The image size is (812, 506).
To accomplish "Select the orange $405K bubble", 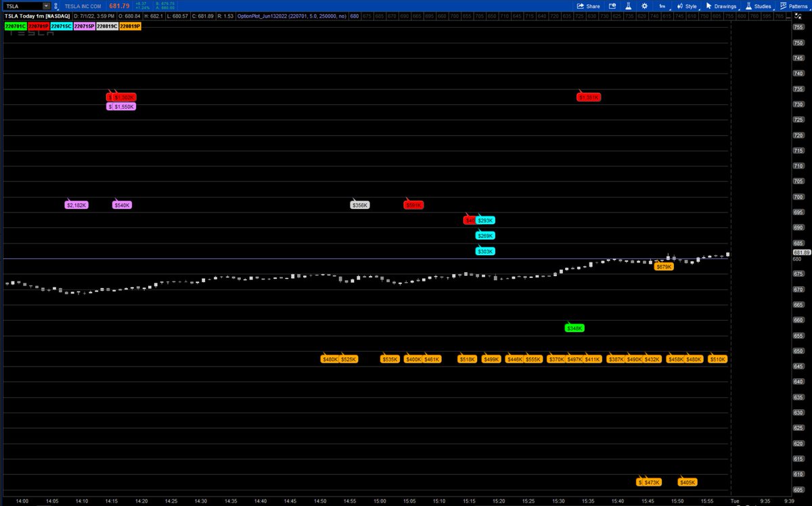I will coord(687,482).
